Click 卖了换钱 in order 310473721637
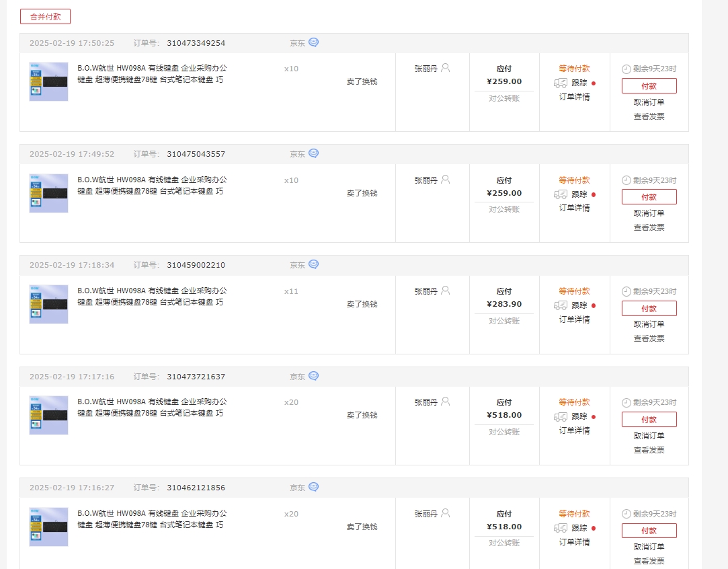728x569 pixels. (x=362, y=415)
